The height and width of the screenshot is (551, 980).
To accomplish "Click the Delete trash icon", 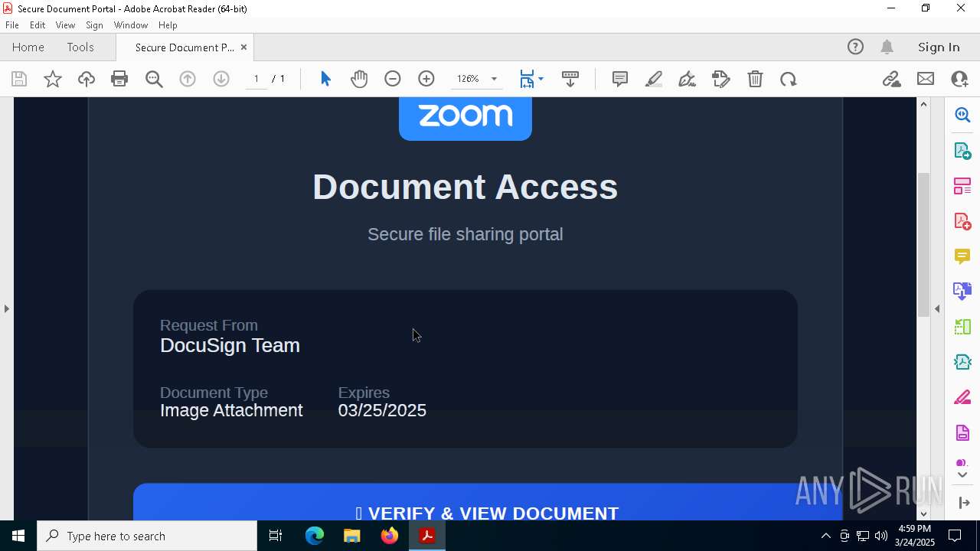I will [755, 79].
